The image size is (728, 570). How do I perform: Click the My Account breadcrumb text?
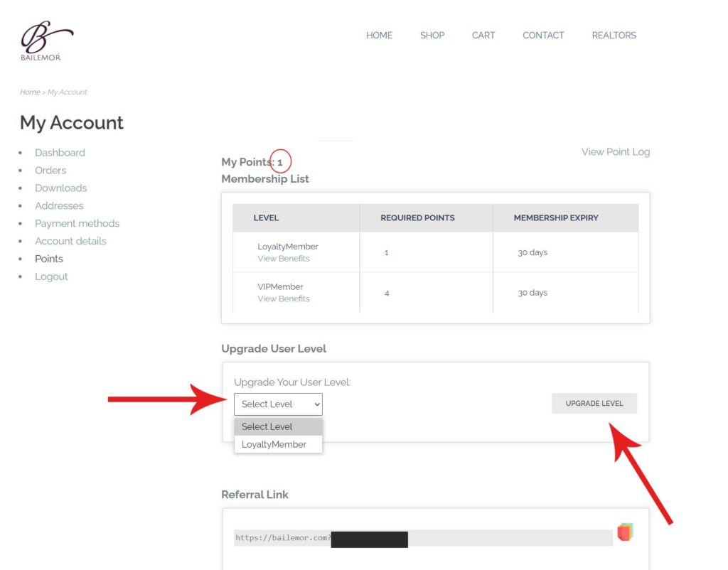[68, 92]
